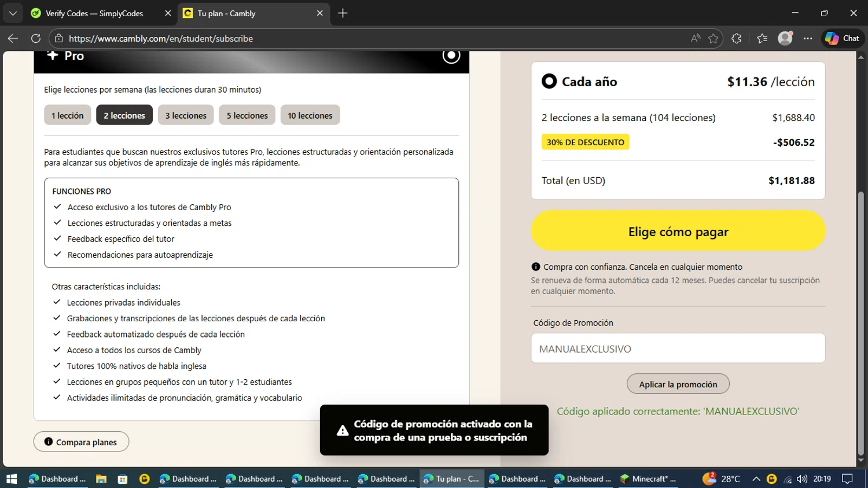Open Compara planes
This screenshot has width=868, height=488.
point(81,442)
